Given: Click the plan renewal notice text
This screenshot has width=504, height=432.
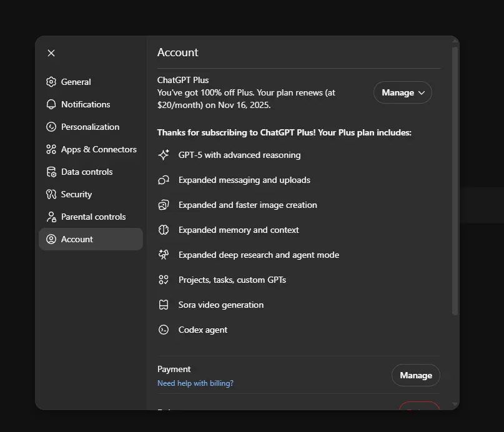Looking at the screenshot, I should click(x=246, y=99).
